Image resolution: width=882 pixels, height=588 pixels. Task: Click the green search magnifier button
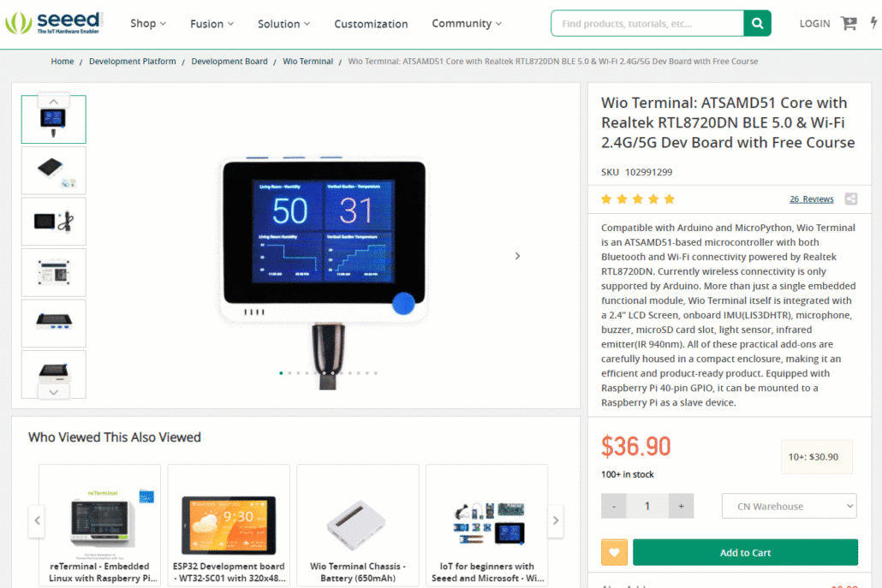(757, 24)
